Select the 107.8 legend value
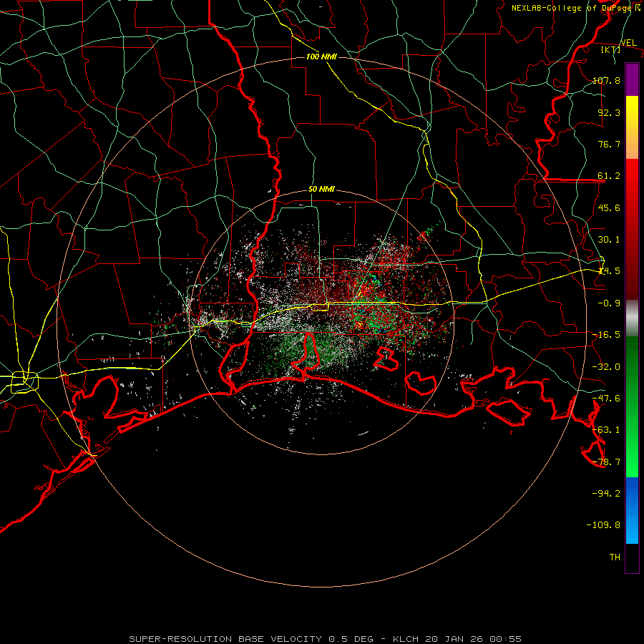This screenshot has height=644, width=644. click(606, 80)
